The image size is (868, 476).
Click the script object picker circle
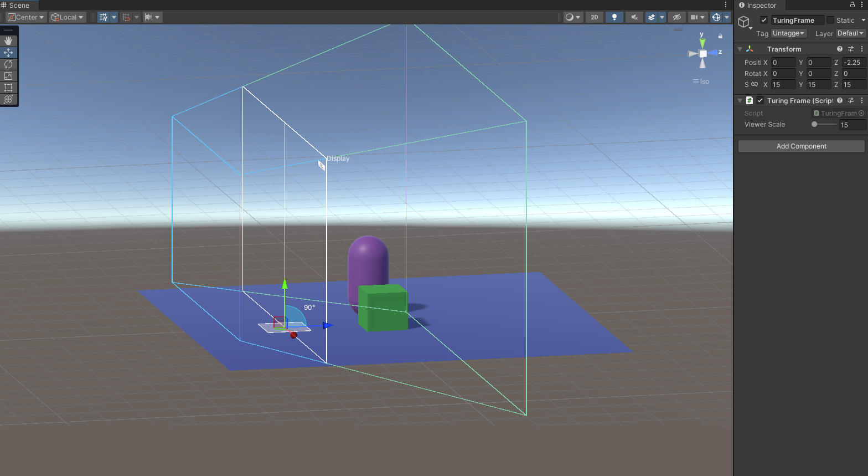(861, 113)
